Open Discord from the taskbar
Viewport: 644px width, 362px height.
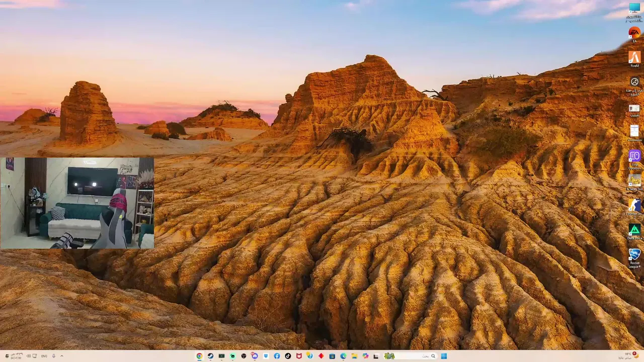coord(255,356)
